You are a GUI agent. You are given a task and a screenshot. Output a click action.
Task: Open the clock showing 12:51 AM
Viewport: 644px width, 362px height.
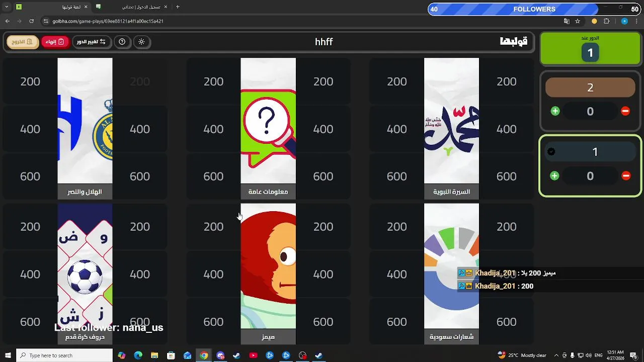[615, 355]
